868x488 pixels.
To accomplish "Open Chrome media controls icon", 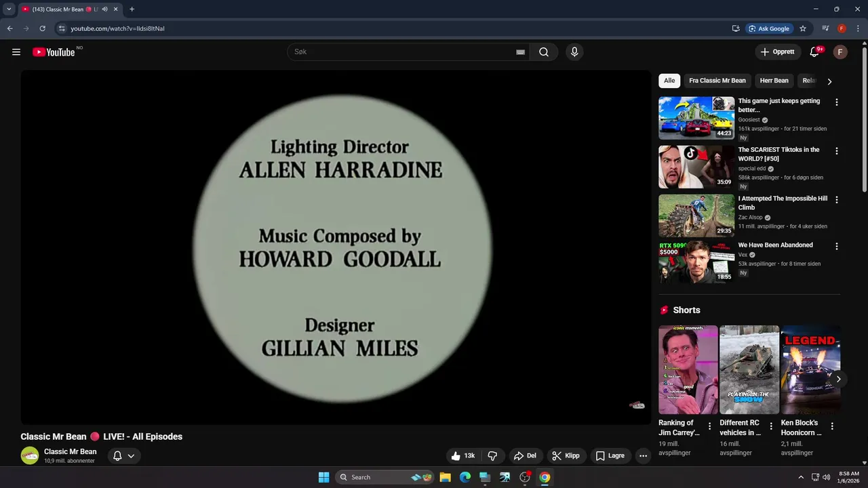I will 825,28.
